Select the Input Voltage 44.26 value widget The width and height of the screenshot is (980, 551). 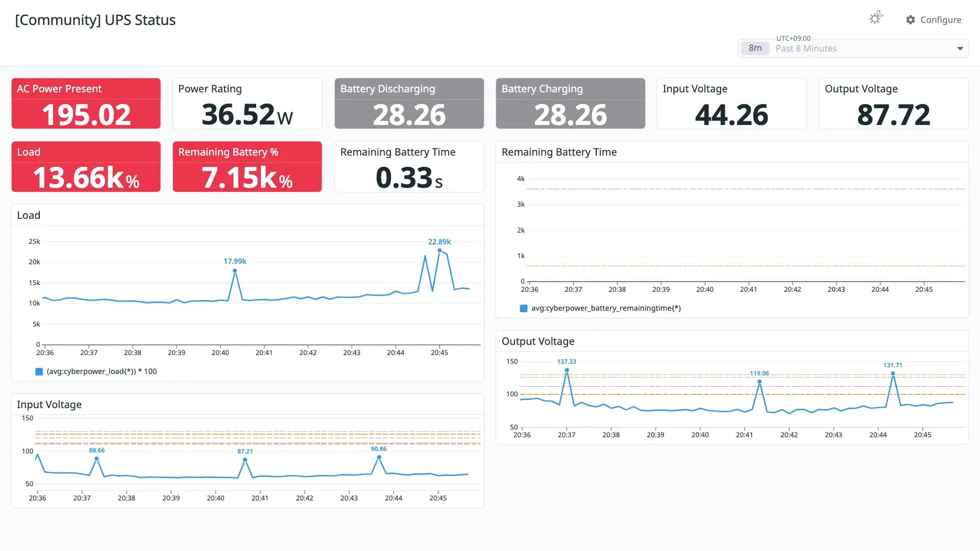[732, 103]
